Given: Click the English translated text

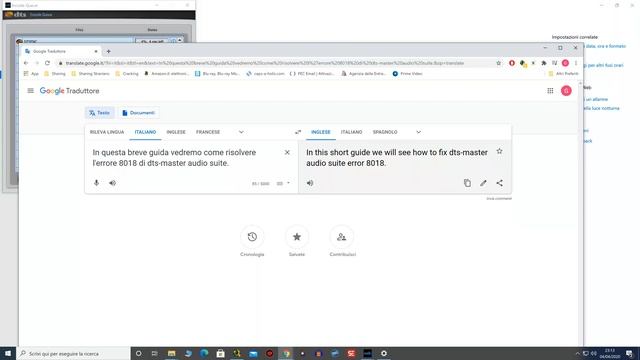Looking at the screenshot, I should coord(397,158).
